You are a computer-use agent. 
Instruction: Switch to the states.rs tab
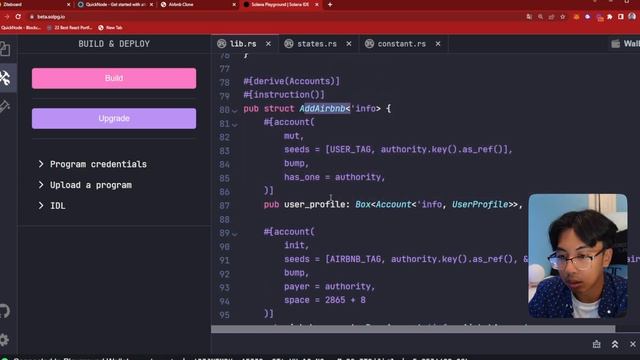pos(317,44)
